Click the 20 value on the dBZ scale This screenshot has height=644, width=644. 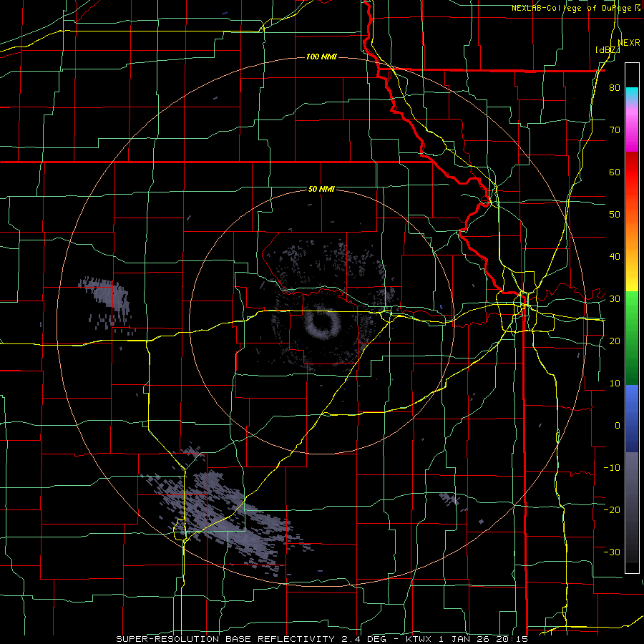pyautogui.click(x=615, y=341)
